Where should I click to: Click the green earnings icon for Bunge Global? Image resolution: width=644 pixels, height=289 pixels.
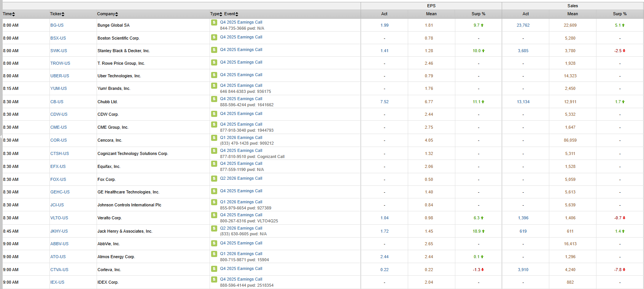click(214, 22)
